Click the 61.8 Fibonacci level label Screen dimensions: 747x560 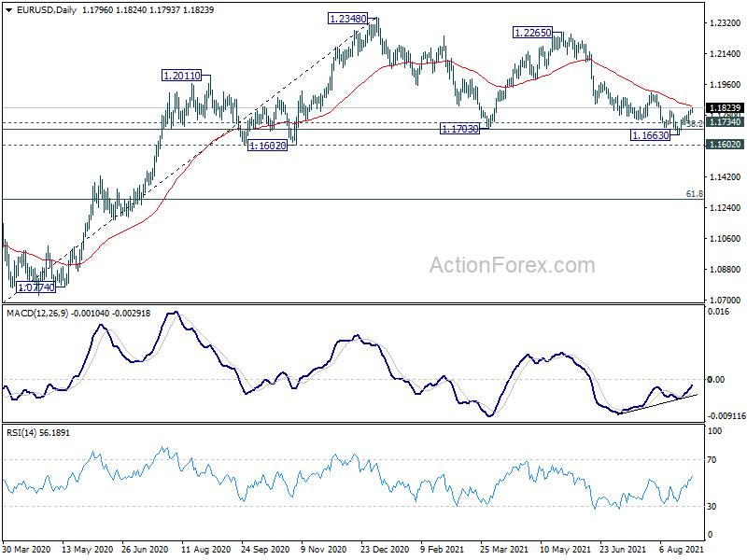[x=694, y=194]
